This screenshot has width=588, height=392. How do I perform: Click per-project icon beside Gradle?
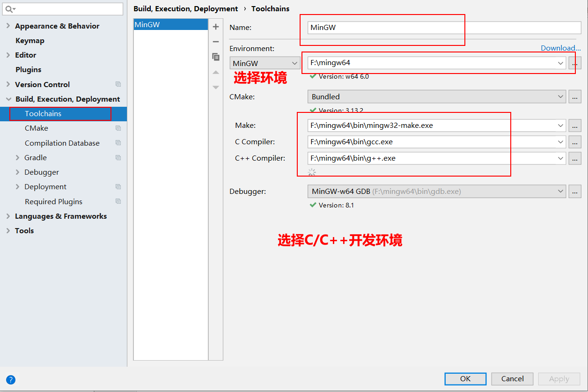coord(118,157)
